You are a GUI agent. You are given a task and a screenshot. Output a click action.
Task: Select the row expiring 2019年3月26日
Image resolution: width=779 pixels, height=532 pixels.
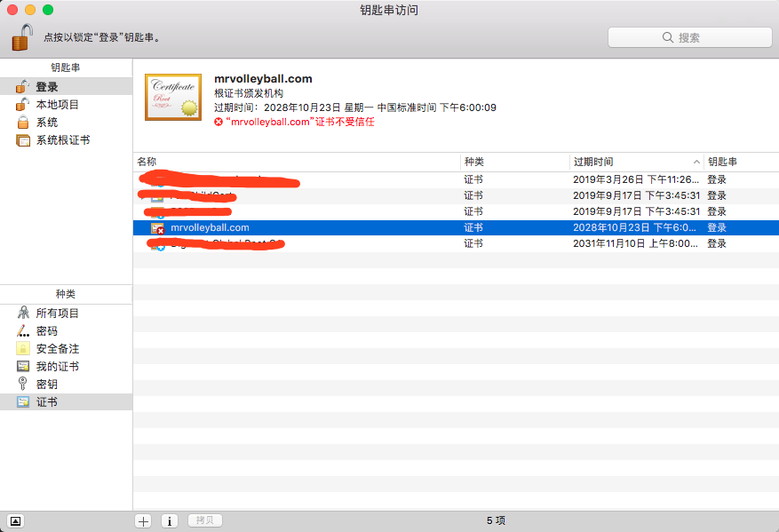(456, 179)
